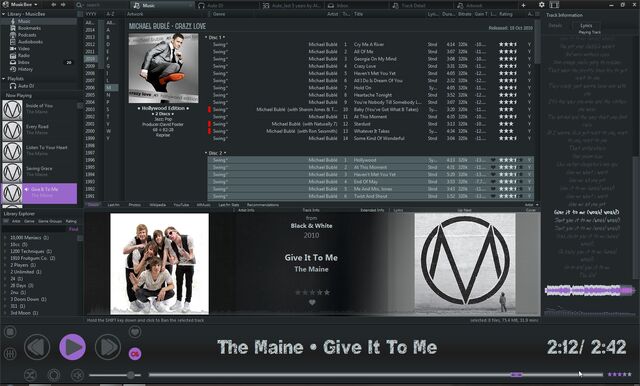This screenshot has height=386, width=640.
Task: Switch to the Auto DJ tab
Action: coord(227,5)
